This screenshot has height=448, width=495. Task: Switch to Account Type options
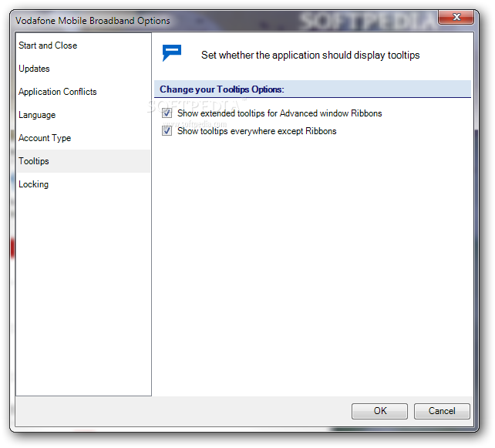pos(83,138)
